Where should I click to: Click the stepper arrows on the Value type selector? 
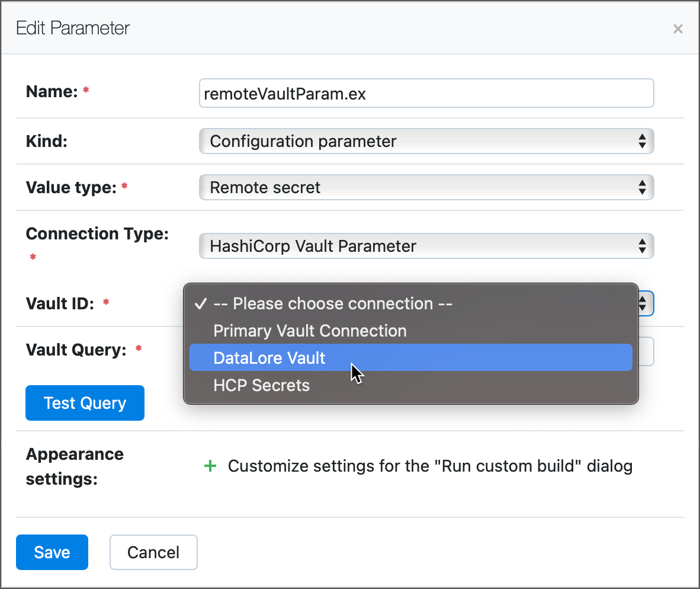pyautogui.click(x=643, y=187)
